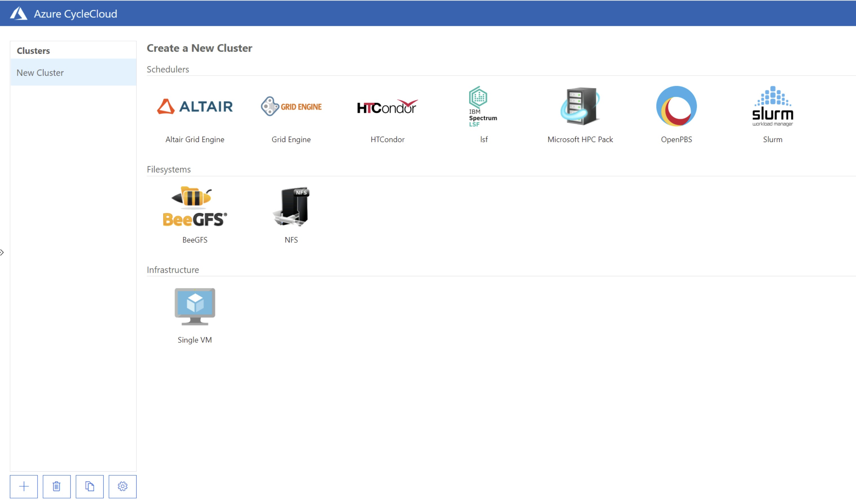This screenshot has height=504, width=856.
Task: Select the Slurm scheduler icon
Action: click(x=772, y=106)
